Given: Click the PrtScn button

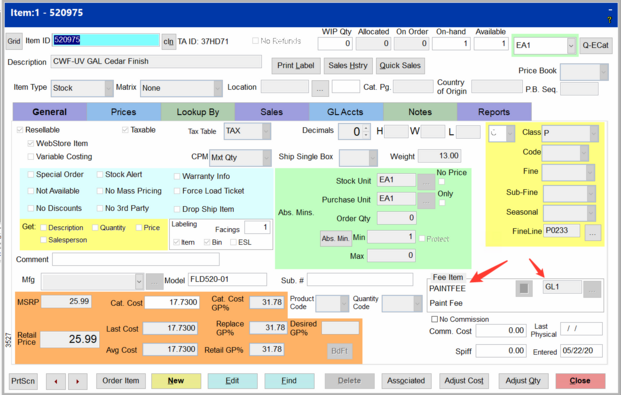Looking at the screenshot, I should tap(23, 381).
